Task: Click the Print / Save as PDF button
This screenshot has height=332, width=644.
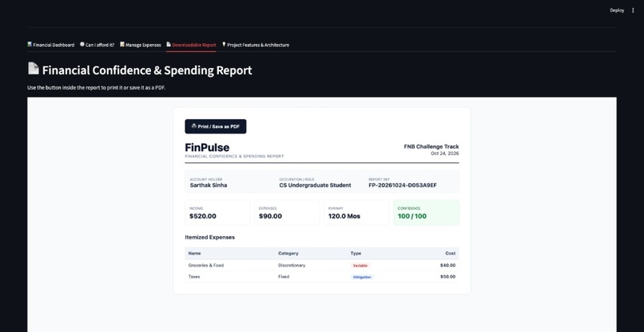Action: 216,126
